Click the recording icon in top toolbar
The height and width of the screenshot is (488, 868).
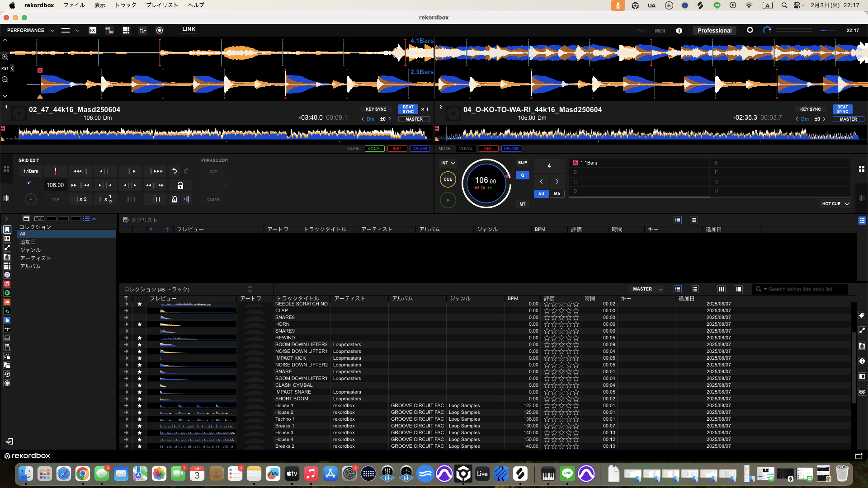[160, 30]
